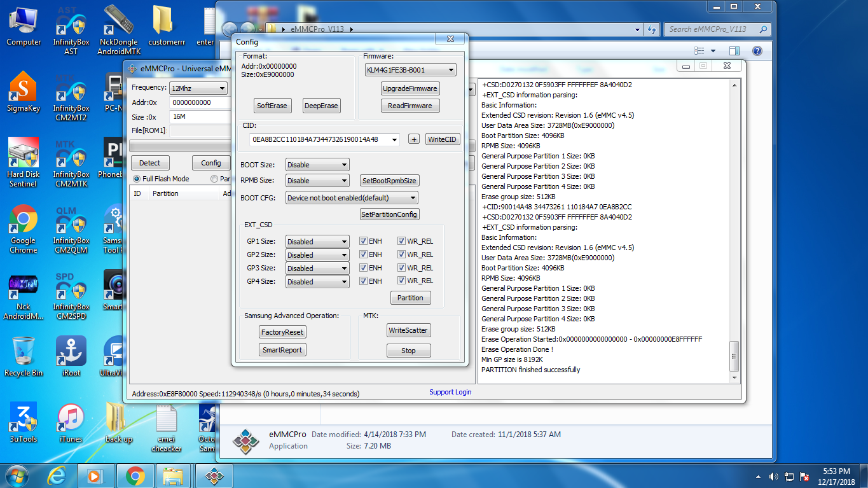This screenshot has height=488, width=868.
Task: Click Samsung FactoryReset button
Action: pyautogui.click(x=282, y=332)
